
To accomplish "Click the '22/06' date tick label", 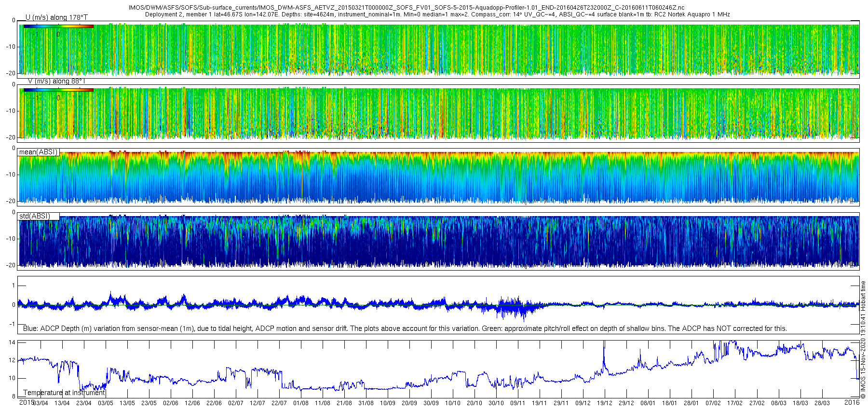I will coord(214,403).
